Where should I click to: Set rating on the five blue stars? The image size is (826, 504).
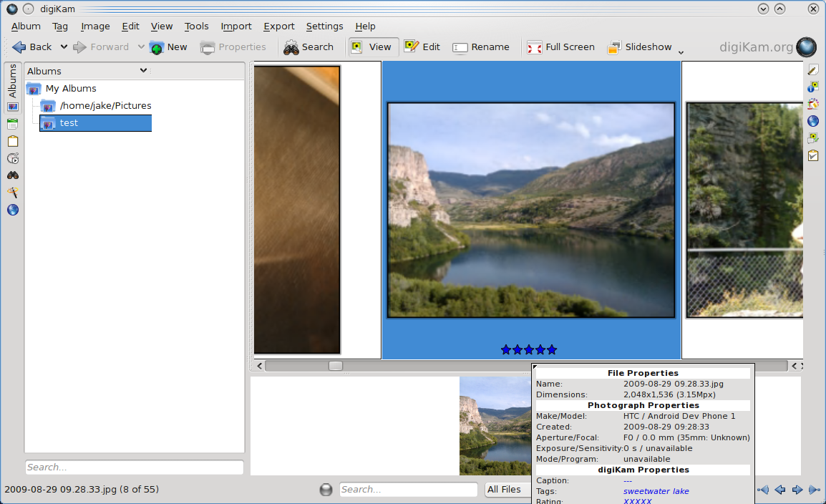[529, 349]
